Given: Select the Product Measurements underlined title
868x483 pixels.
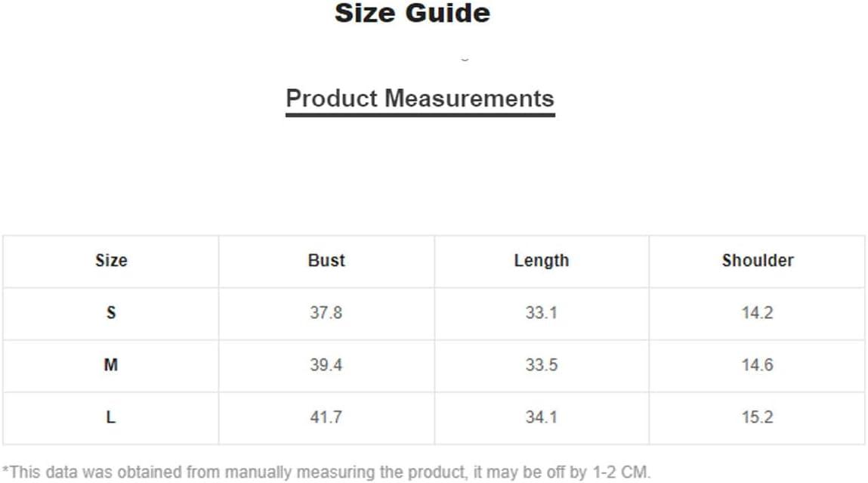Looking at the screenshot, I should (420, 98).
